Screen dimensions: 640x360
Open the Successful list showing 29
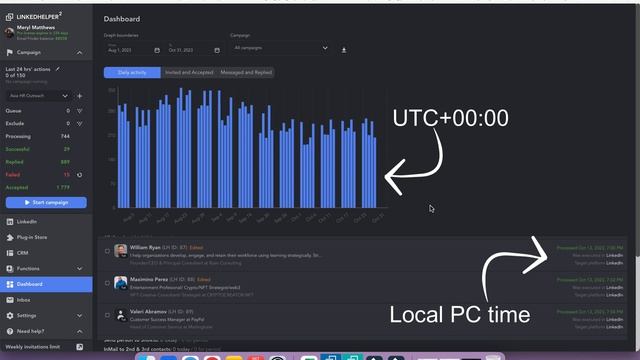(38, 149)
